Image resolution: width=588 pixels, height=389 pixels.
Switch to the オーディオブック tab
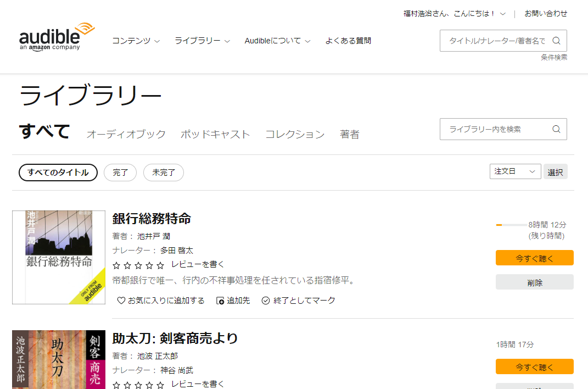pos(126,134)
